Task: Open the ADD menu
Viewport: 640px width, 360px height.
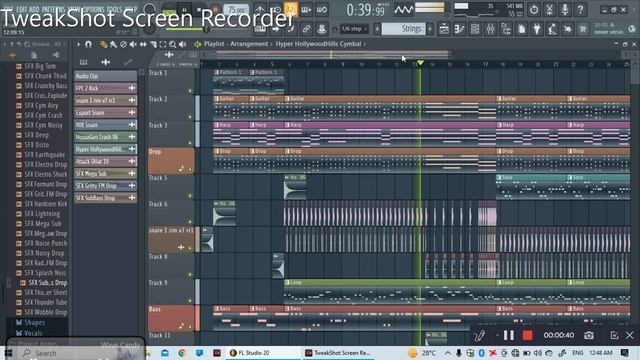Action: [x=35, y=9]
